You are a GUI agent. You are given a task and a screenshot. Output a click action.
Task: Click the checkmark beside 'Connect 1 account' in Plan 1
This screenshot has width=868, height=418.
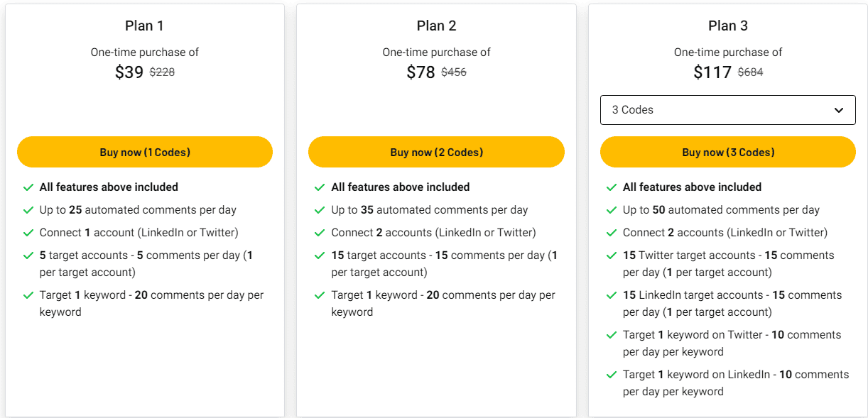(28, 233)
